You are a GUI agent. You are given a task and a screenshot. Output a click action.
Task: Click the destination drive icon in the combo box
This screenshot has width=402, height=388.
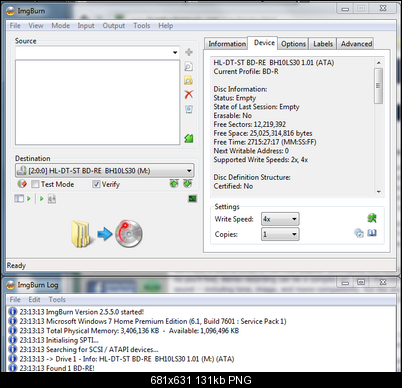tap(22, 171)
